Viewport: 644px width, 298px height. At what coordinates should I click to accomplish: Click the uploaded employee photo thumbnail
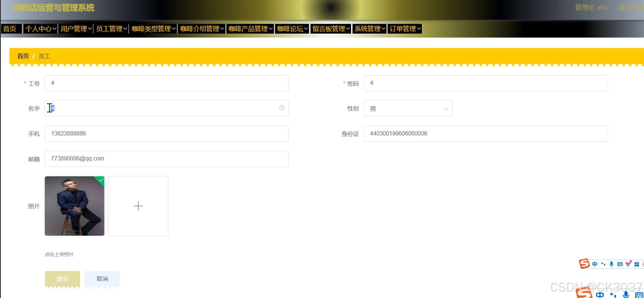tap(75, 206)
